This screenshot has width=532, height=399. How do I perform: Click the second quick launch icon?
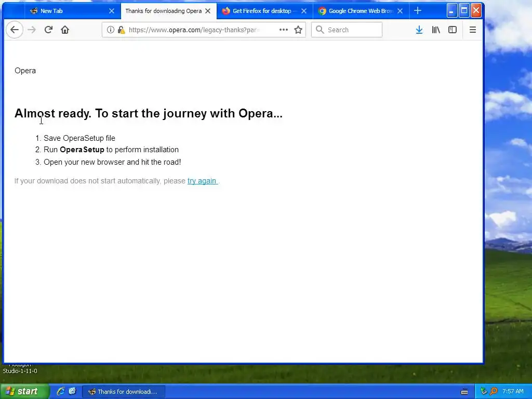point(72,392)
